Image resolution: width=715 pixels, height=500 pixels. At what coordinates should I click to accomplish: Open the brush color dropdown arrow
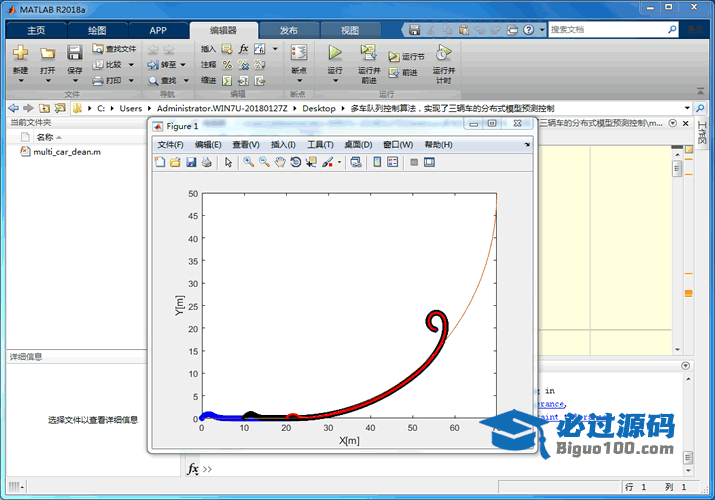(x=339, y=162)
